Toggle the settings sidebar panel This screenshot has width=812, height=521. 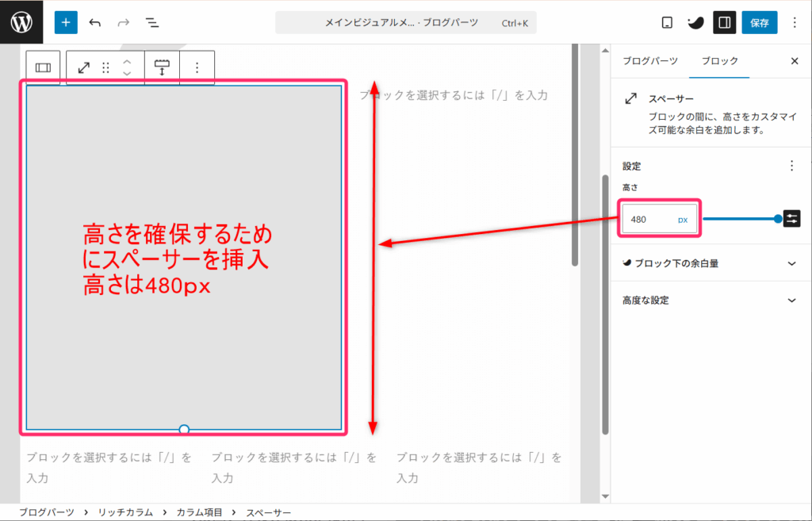pyautogui.click(x=724, y=22)
